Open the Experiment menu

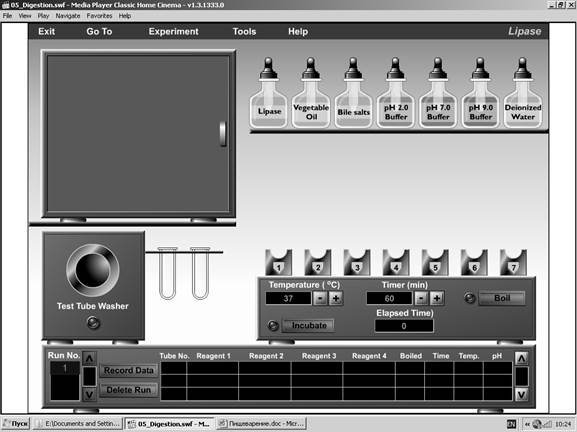click(x=174, y=32)
